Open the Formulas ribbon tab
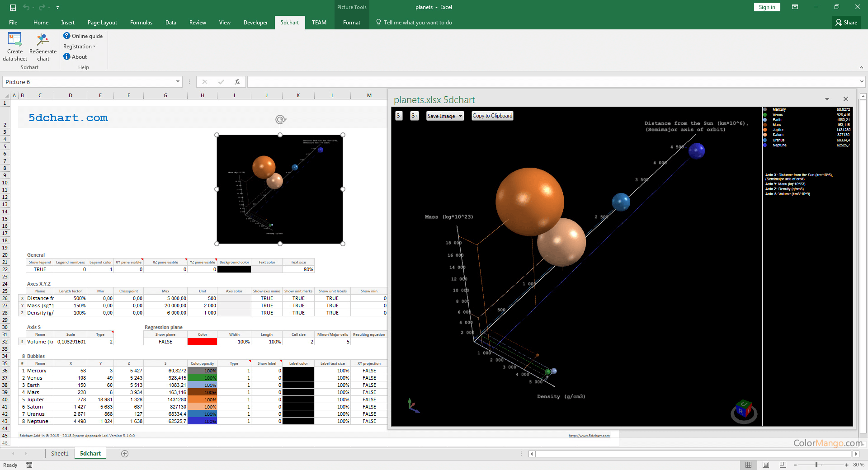 click(x=141, y=23)
